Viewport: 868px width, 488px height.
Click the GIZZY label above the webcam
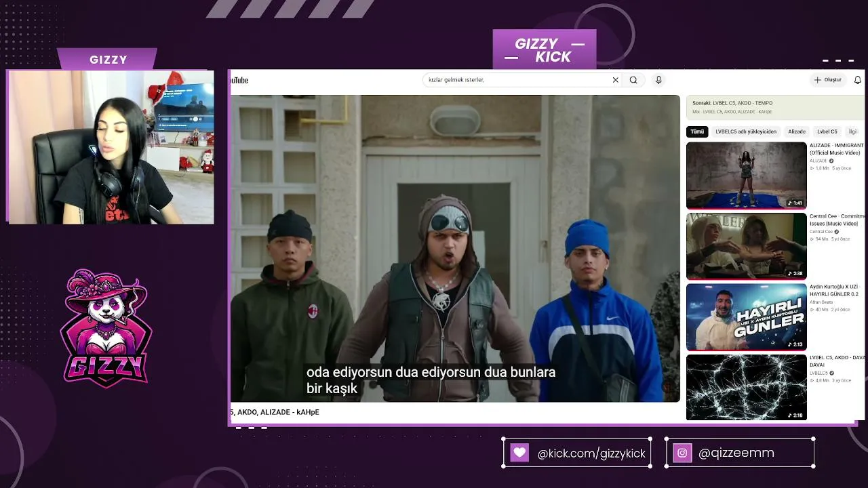coord(108,60)
